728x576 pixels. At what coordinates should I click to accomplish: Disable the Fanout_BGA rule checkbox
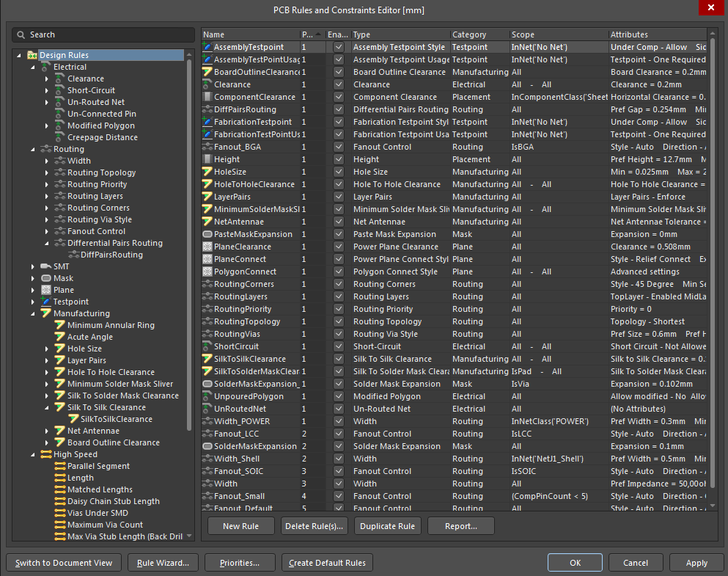[x=339, y=147]
